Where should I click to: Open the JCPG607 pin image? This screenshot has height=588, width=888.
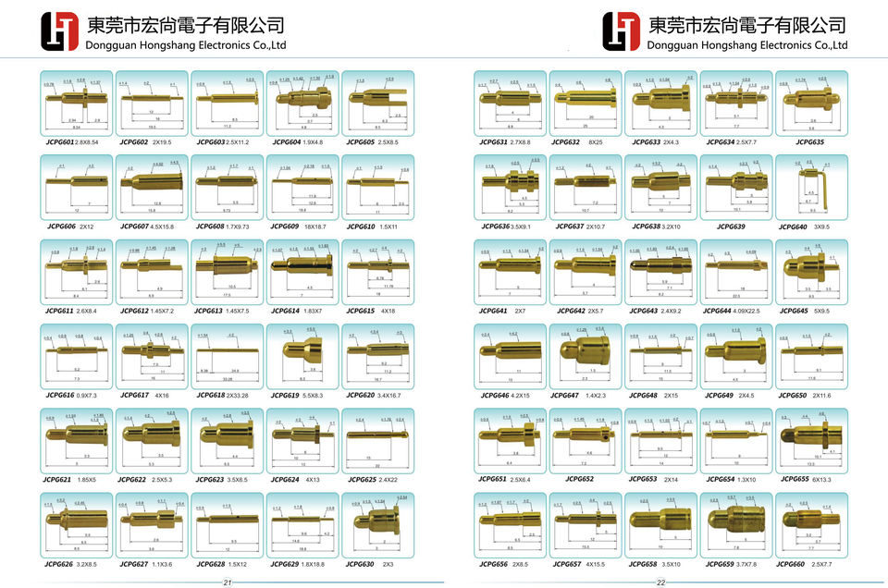coord(152,188)
